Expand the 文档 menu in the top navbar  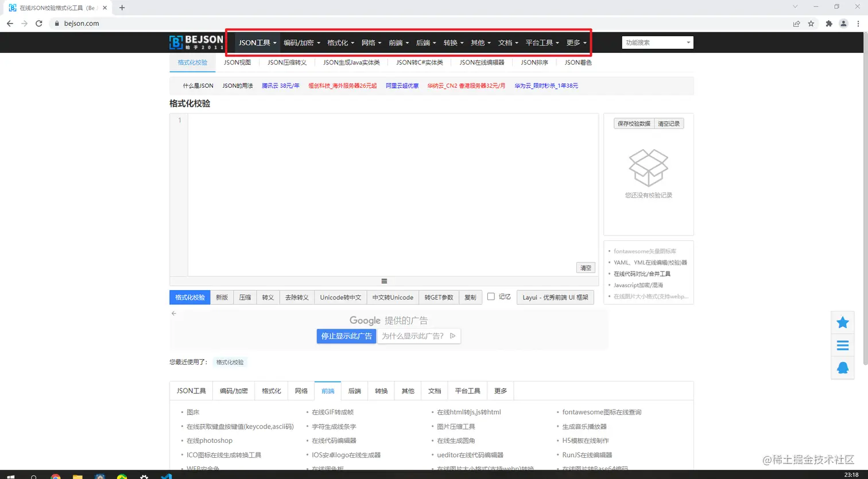(x=508, y=42)
